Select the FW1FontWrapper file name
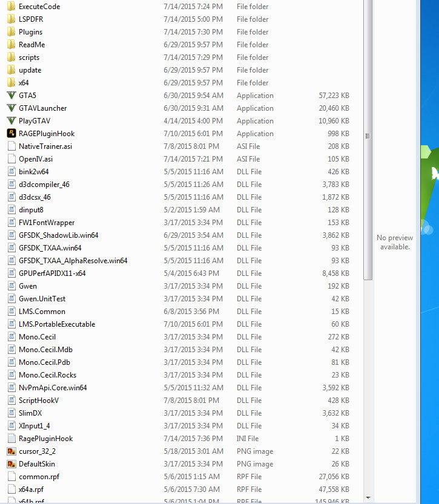 47,223
